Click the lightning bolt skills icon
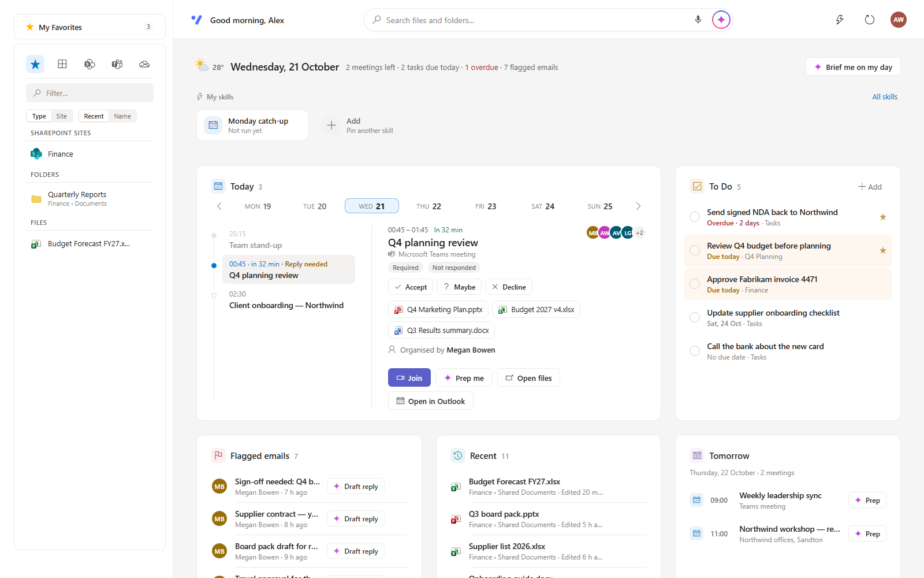 840,20
